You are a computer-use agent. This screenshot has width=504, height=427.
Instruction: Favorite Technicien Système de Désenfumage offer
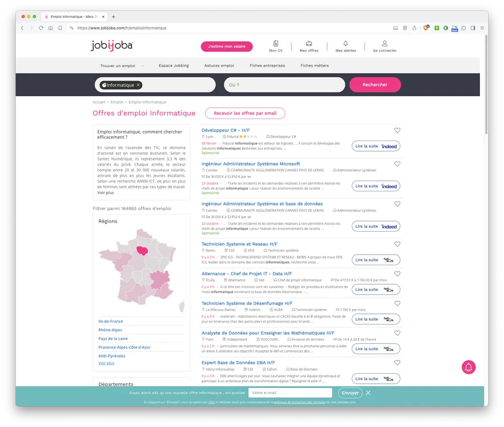pyautogui.click(x=397, y=303)
